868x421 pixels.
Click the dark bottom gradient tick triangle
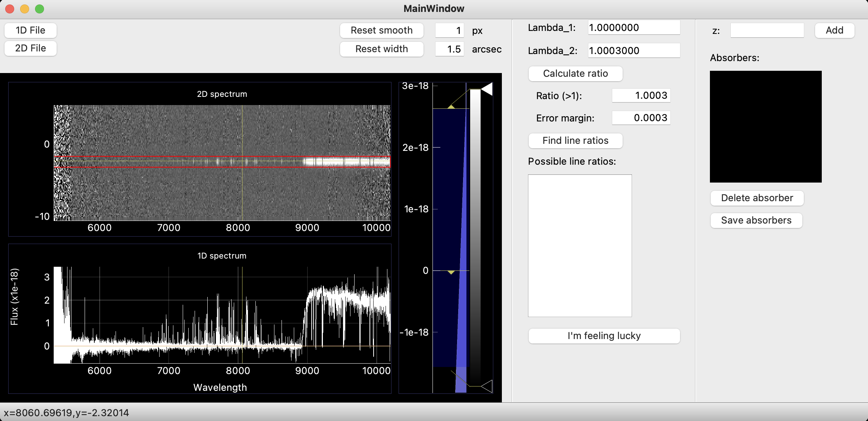point(487,386)
